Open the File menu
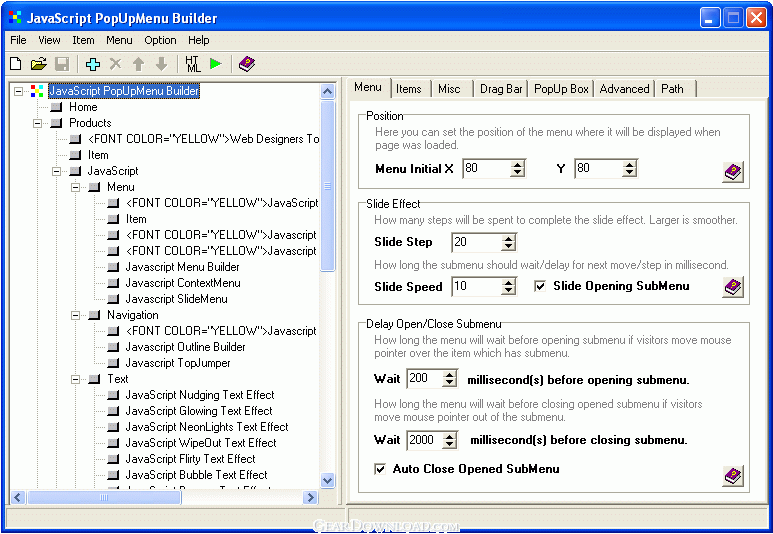Image resolution: width=773 pixels, height=534 pixels. click(x=18, y=40)
